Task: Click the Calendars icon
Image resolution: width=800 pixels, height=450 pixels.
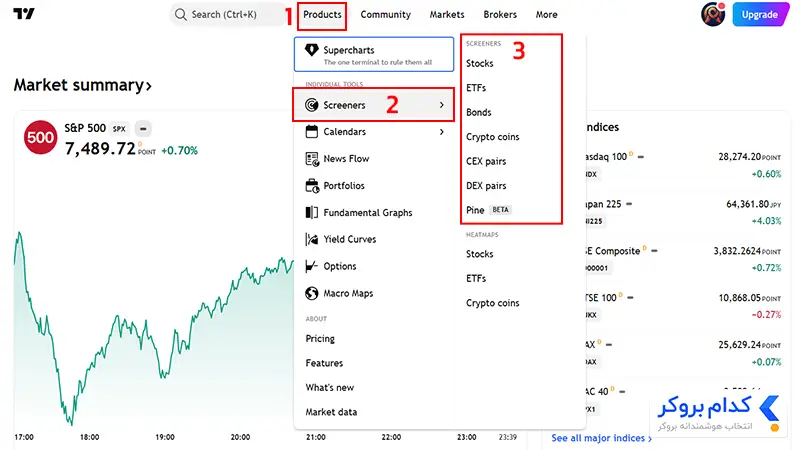Action: 311,132
